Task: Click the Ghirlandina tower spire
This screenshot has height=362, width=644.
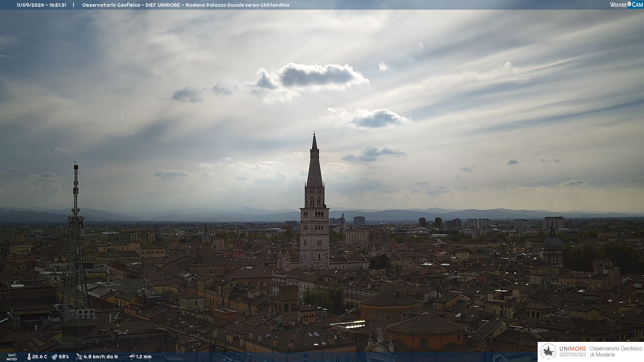Action: tap(314, 161)
